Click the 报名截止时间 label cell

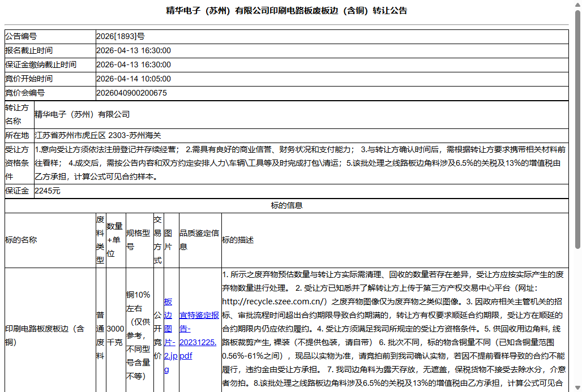[x=50, y=50]
